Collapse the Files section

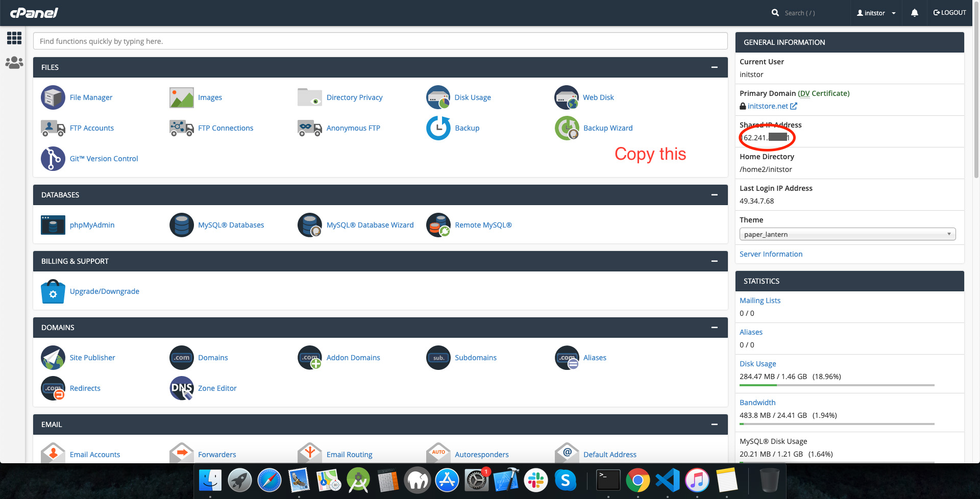click(x=714, y=67)
